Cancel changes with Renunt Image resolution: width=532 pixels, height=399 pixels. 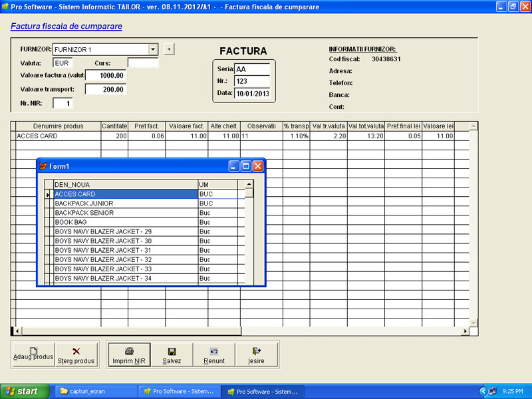click(214, 355)
